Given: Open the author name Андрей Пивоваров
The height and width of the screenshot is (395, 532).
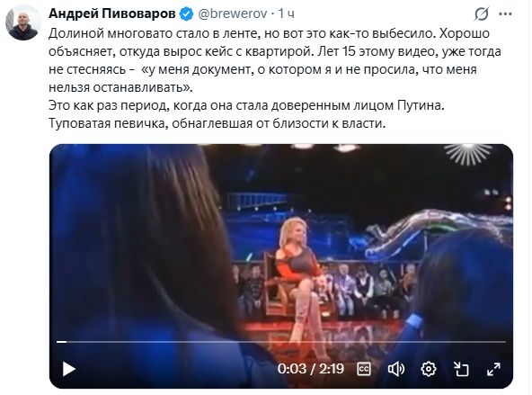Looking at the screenshot, I should (112, 13).
